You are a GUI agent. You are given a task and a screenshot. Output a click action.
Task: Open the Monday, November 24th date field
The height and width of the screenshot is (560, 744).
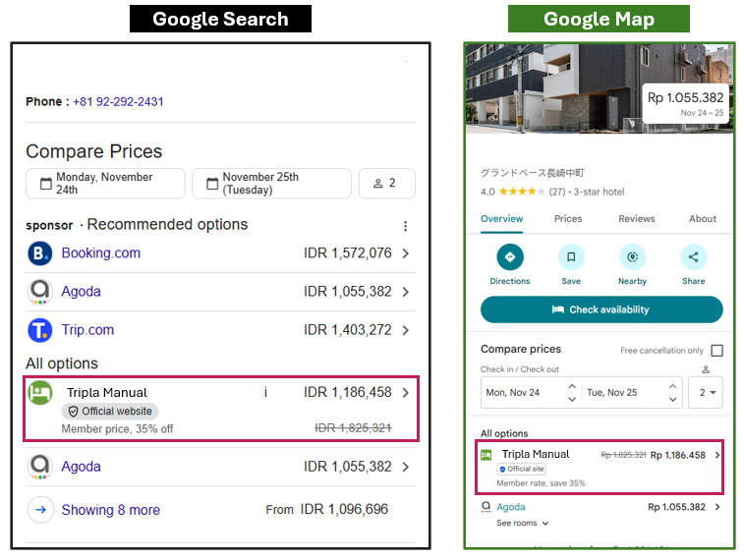[105, 184]
